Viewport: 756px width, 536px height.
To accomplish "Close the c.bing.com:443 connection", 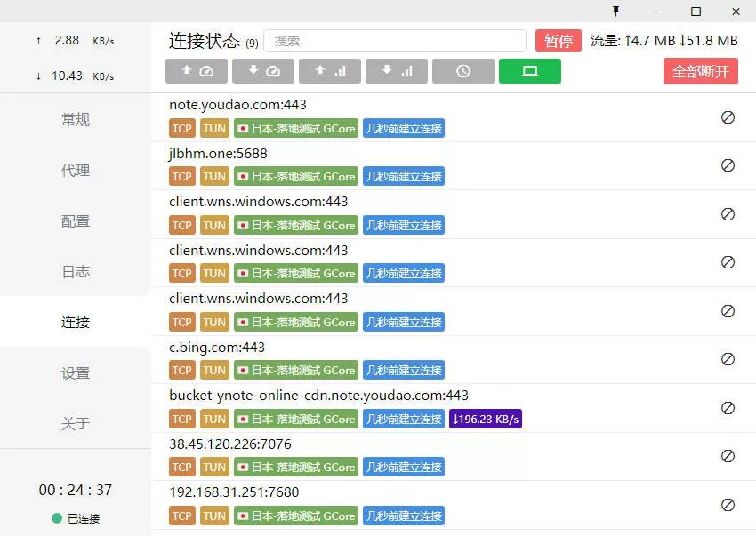I will pos(728,359).
